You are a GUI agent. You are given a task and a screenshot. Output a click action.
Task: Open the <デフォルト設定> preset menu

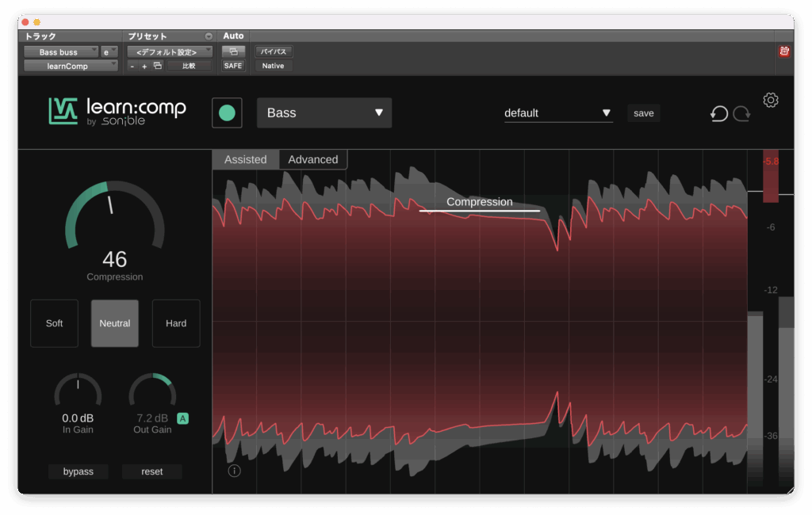tap(170, 51)
